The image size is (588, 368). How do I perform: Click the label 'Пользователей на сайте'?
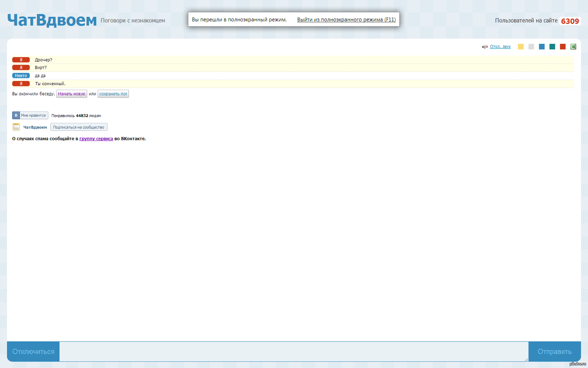point(526,21)
